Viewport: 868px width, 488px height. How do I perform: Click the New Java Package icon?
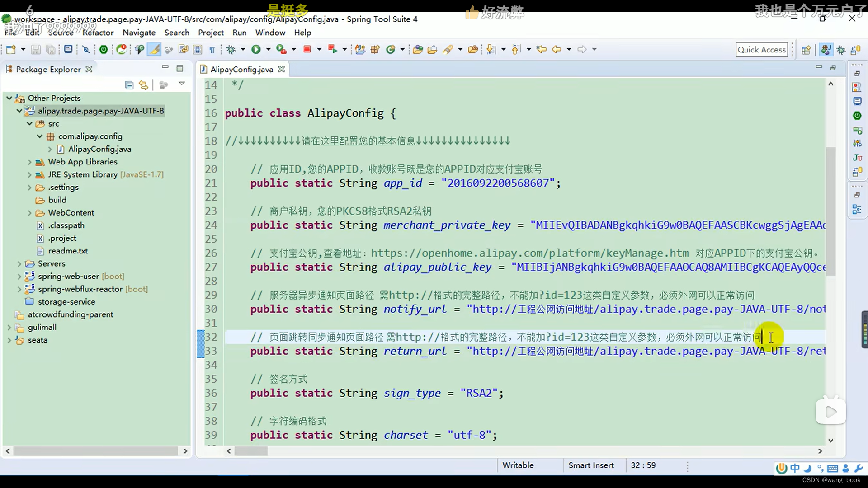tap(375, 49)
